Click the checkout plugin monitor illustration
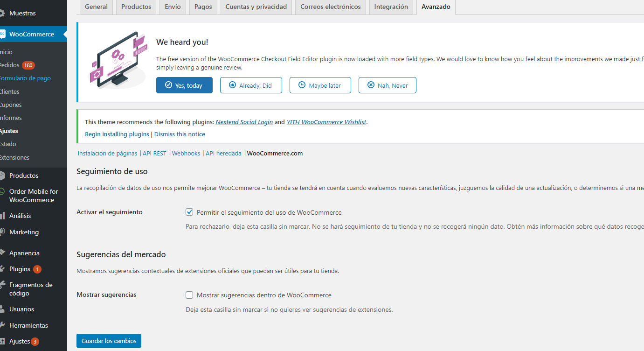Image resolution: width=644 pixels, height=351 pixels. (x=118, y=60)
